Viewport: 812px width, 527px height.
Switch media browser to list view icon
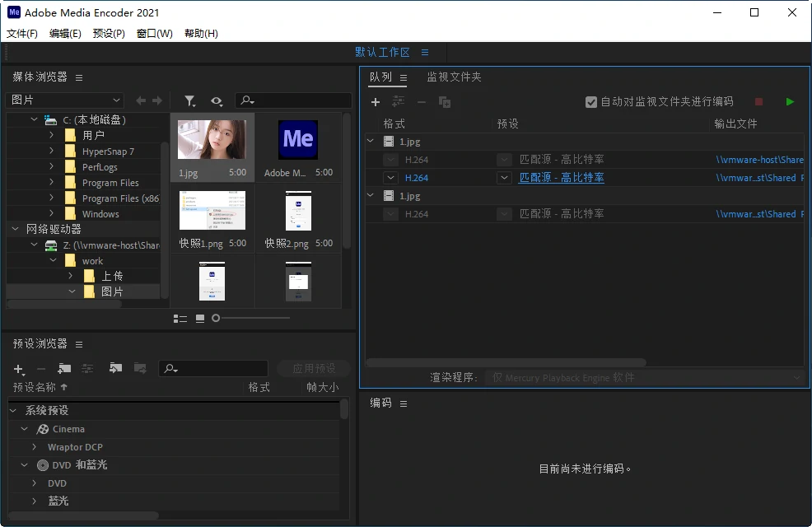click(x=180, y=318)
